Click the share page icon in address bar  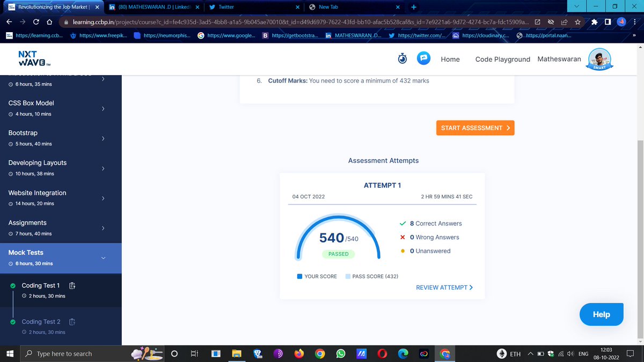[x=564, y=22]
